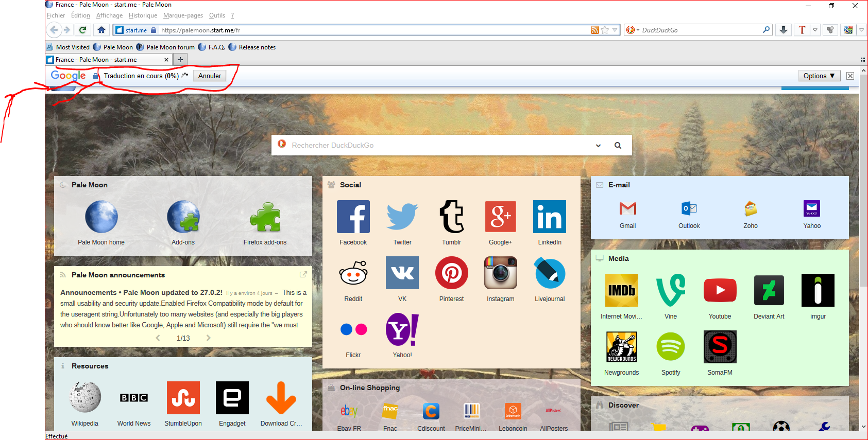Image resolution: width=868 pixels, height=440 pixels.
Task: Bookmark the page with the star icon
Action: point(605,30)
